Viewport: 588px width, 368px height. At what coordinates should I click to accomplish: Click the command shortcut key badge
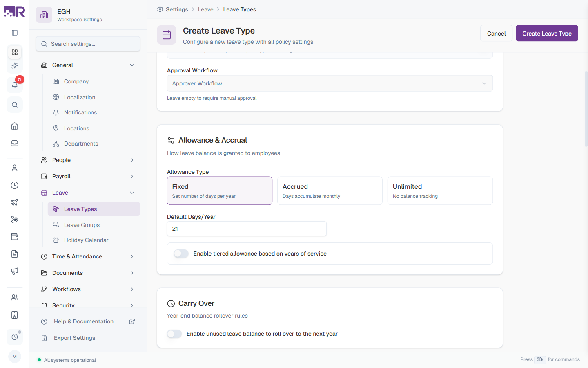coord(540,359)
